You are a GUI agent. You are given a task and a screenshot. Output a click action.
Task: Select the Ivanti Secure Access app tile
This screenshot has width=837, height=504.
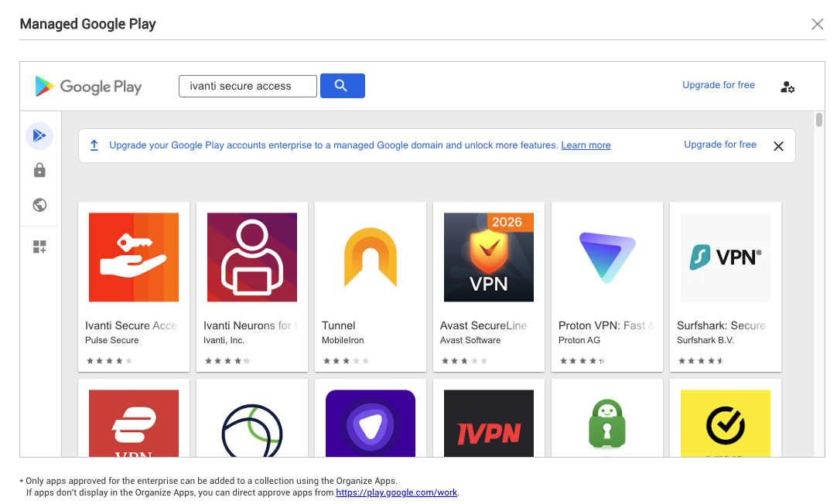pyautogui.click(x=134, y=286)
